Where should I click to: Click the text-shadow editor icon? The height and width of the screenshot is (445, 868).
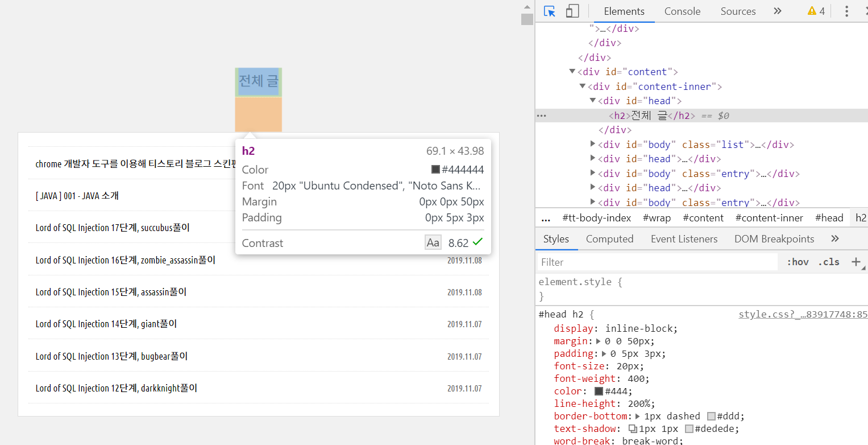[x=633, y=429]
